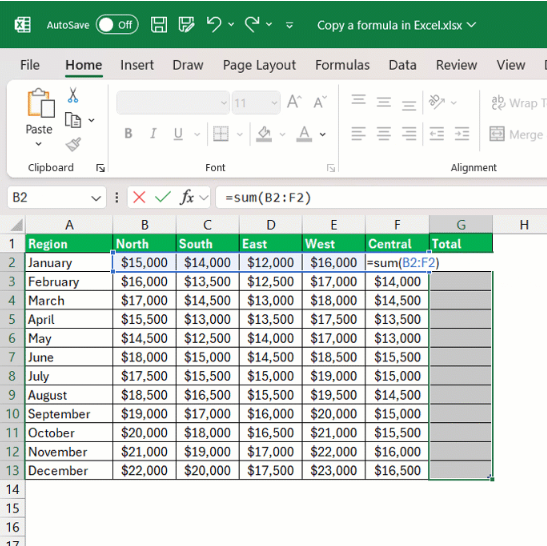Open the font color dropdown arrow
Viewport: 547px width, 546px height.
click(323, 134)
